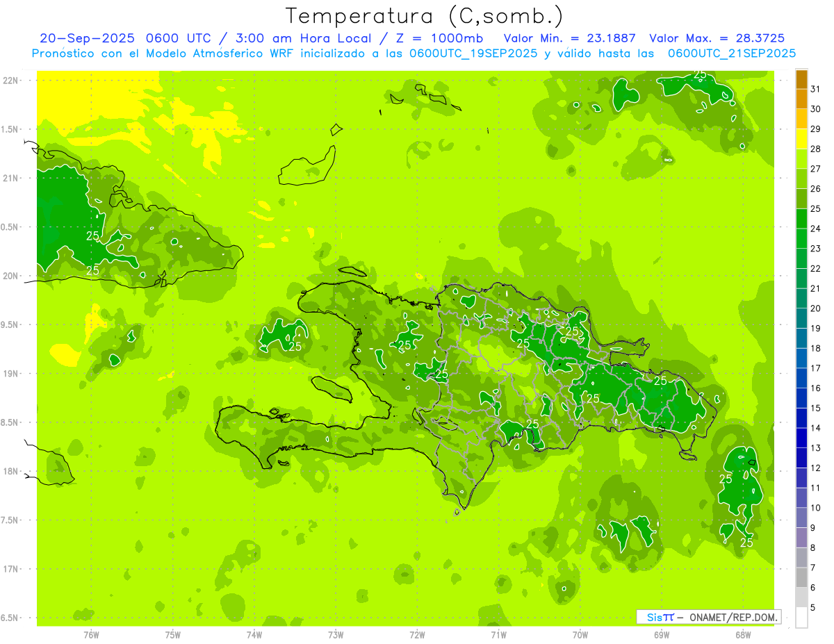Click the 72W longitude axis label

click(x=417, y=634)
